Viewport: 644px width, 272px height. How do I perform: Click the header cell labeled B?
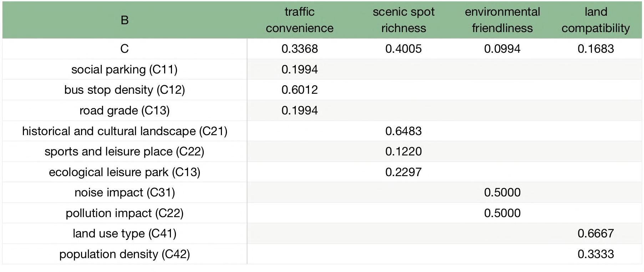(x=124, y=20)
